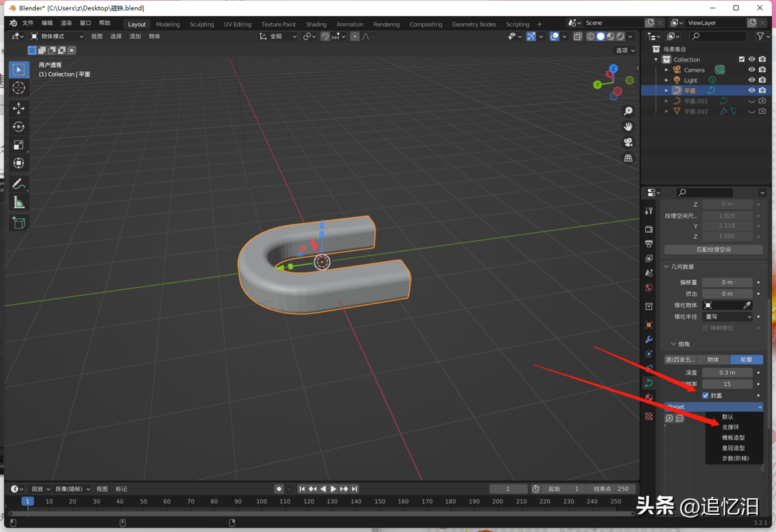
Task: Disable camera render visibility for 平面
Action: [762, 90]
